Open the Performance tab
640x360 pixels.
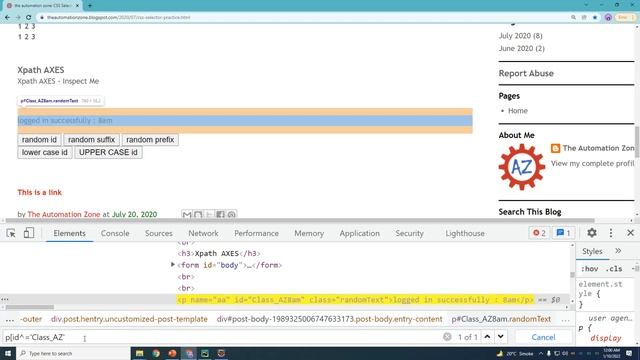pos(256,233)
